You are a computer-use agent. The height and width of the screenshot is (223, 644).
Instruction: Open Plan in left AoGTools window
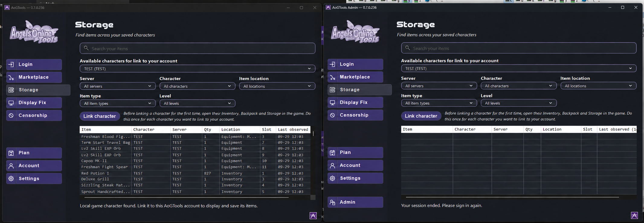click(34, 153)
